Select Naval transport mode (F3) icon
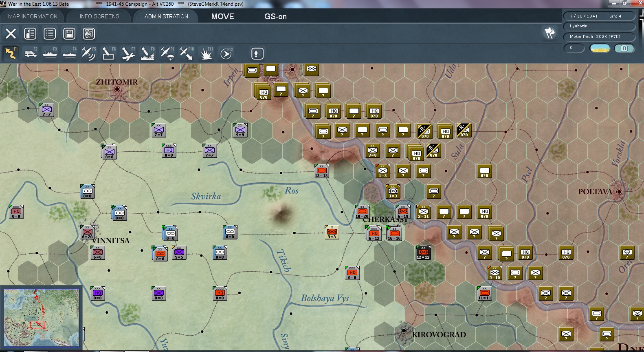The height and width of the screenshot is (352, 644). tap(50, 53)
